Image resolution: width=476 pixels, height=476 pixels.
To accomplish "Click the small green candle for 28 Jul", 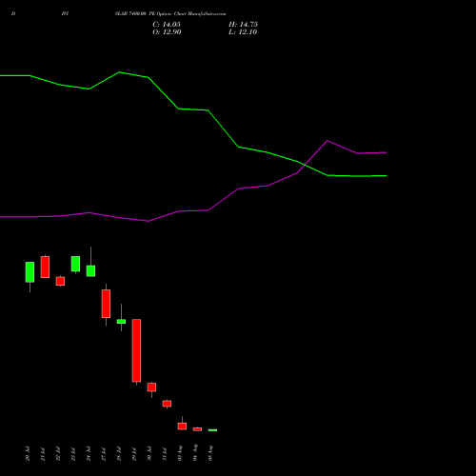I will pyautogui.click(x=121, y=321).
